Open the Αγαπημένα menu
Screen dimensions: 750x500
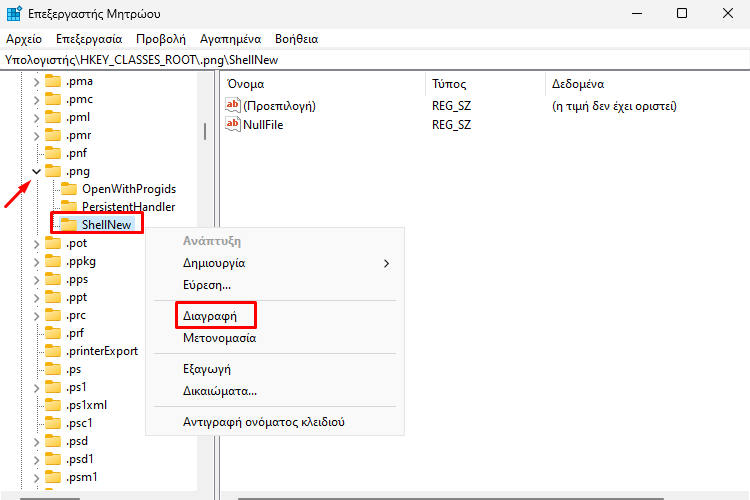click(x=230, y=39)
